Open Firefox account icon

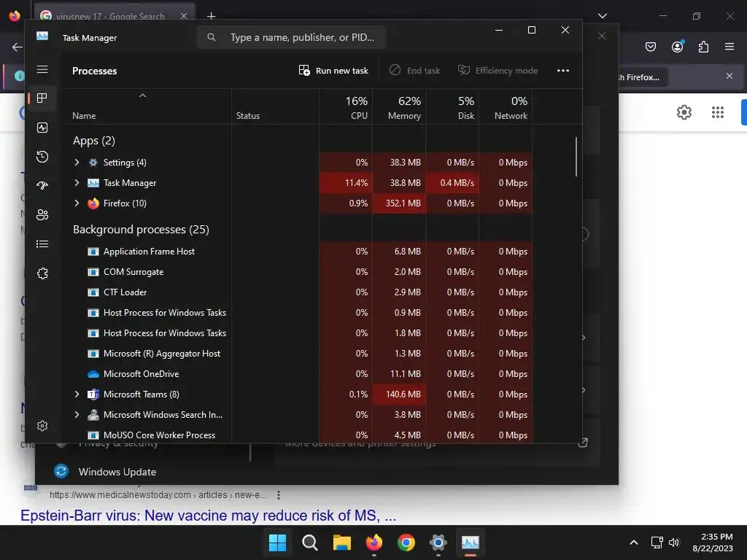[677, 47]
